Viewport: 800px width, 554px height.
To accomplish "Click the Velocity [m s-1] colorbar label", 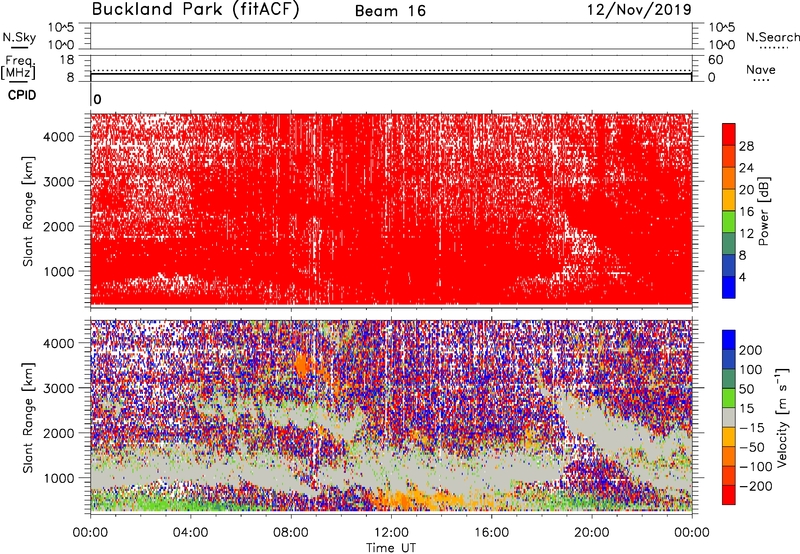I will 783,417.
